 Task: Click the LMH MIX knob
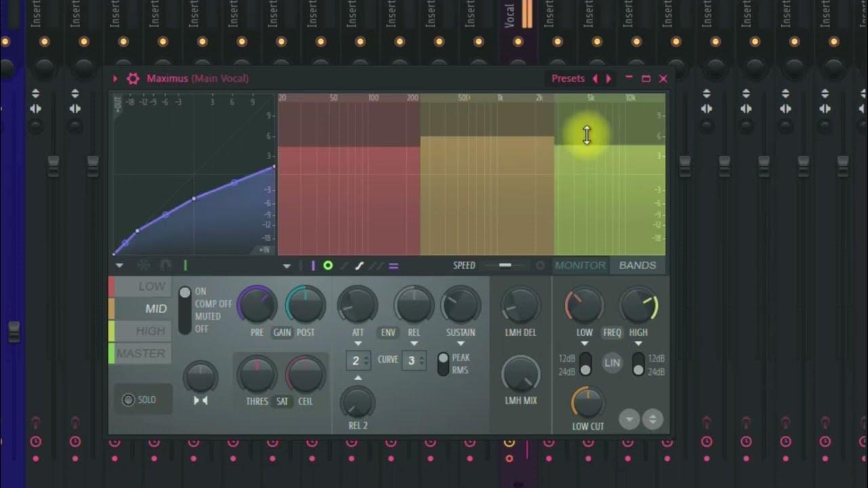(521, 373)
